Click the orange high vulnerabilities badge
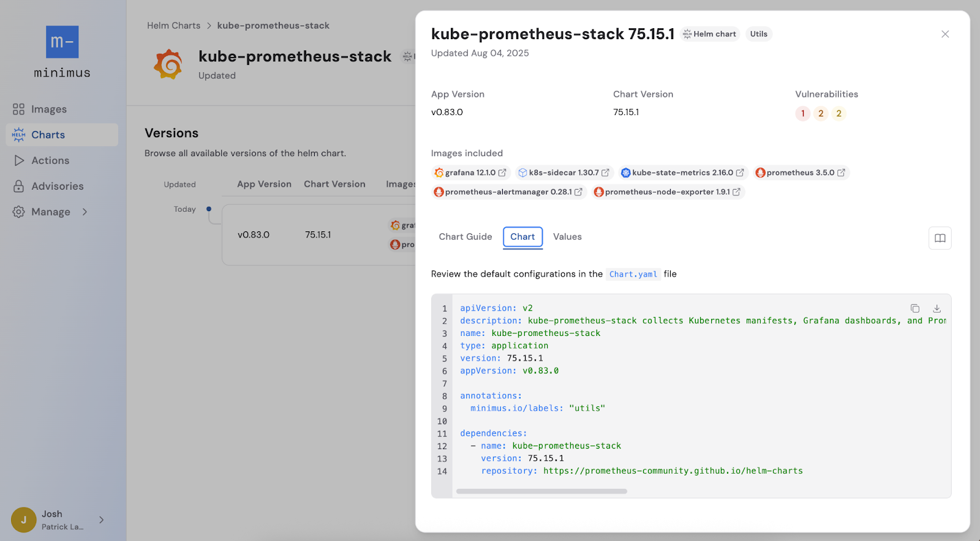The height and width of the screenshot is (541, 980). (x=821, y=113)
